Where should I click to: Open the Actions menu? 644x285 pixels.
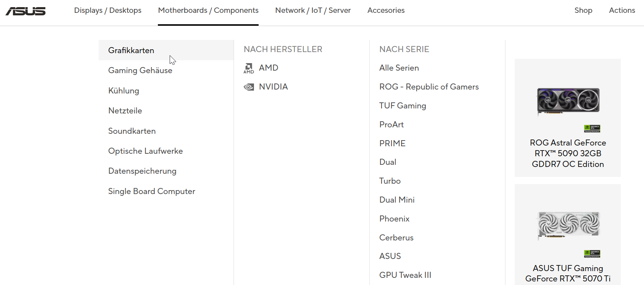point(622,10)
